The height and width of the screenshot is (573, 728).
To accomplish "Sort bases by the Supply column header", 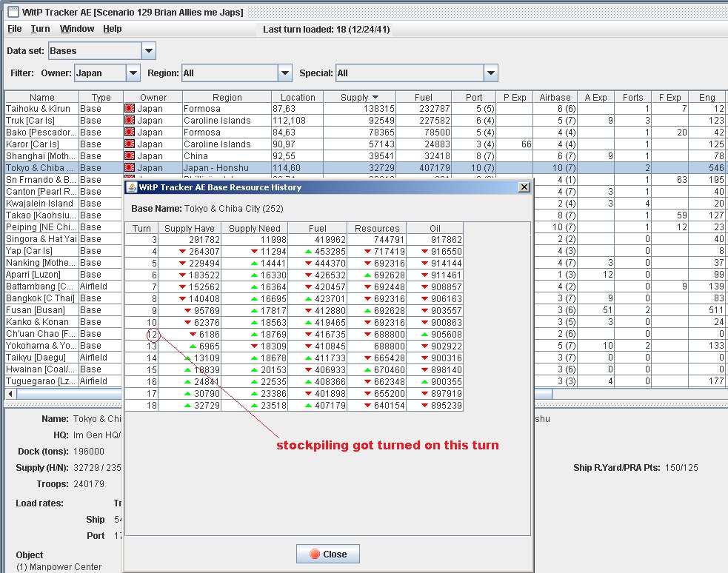I will (359, 98).
